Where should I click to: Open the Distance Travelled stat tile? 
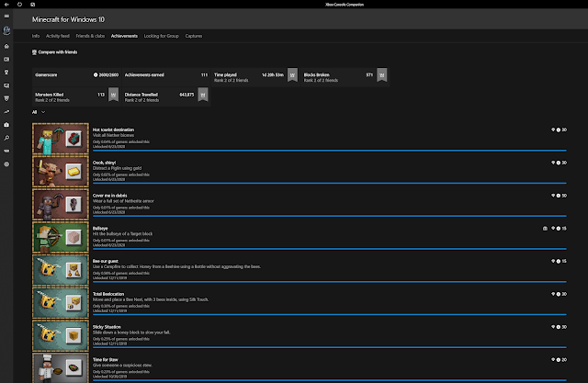click(166, 96)
